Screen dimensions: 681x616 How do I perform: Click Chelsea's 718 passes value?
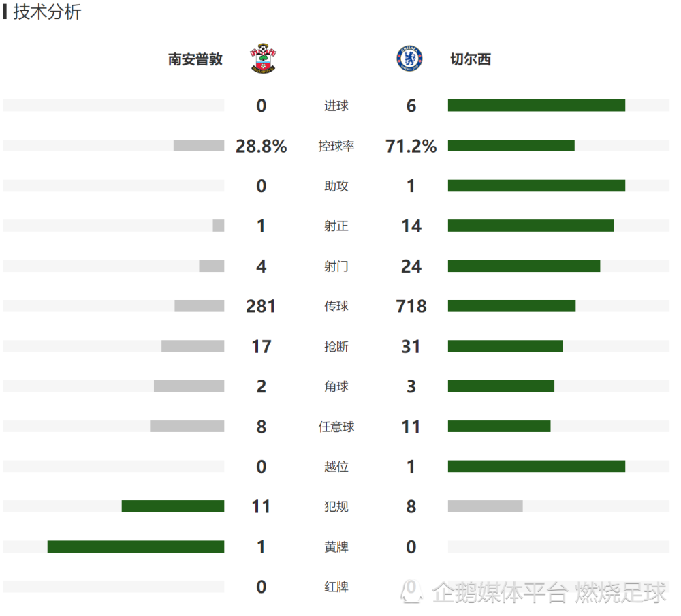point(411,307)
